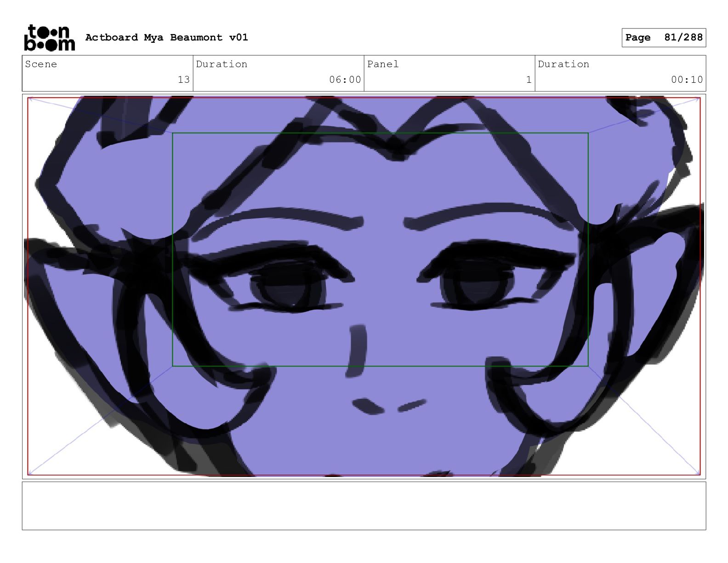Select the title 'Actboard Mya Beaumont v01'

coord(166,37)
